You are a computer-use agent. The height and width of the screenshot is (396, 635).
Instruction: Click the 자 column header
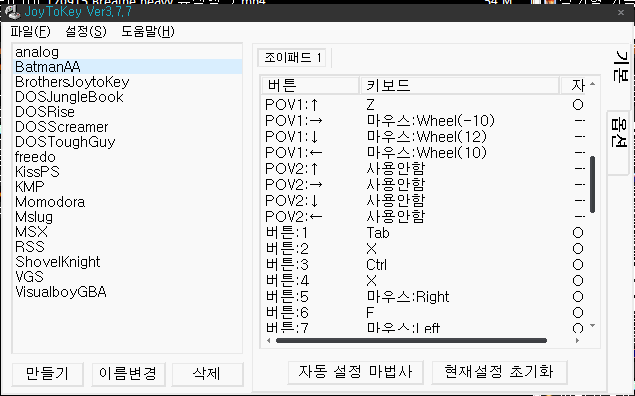(x=573, y=85)
